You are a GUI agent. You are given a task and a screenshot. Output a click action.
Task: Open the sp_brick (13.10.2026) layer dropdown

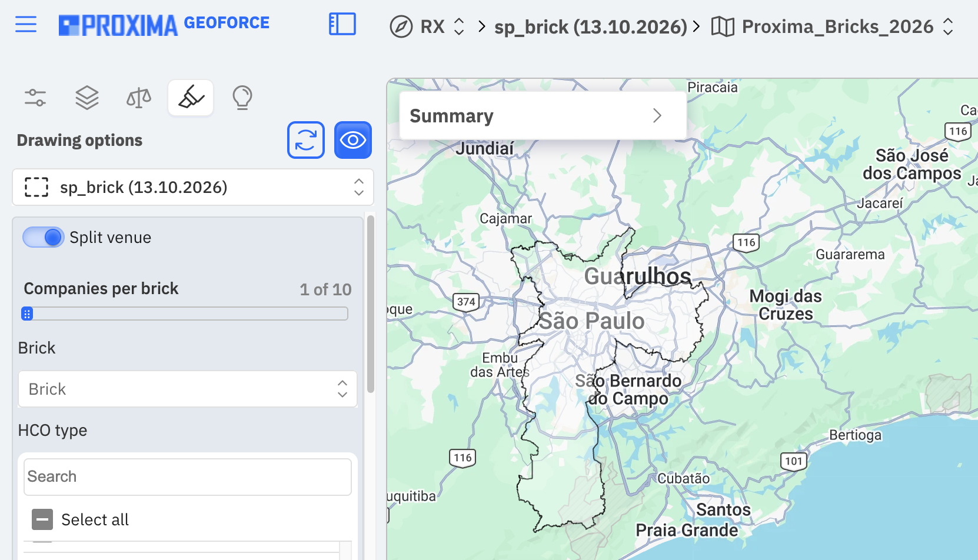pos(193,187)
